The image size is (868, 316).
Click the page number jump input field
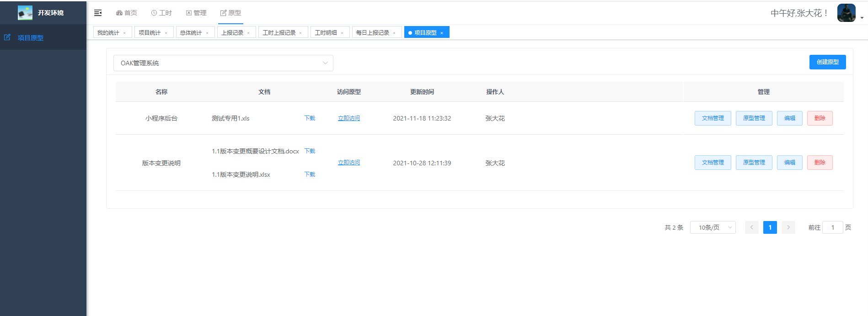tap(832, 227)
